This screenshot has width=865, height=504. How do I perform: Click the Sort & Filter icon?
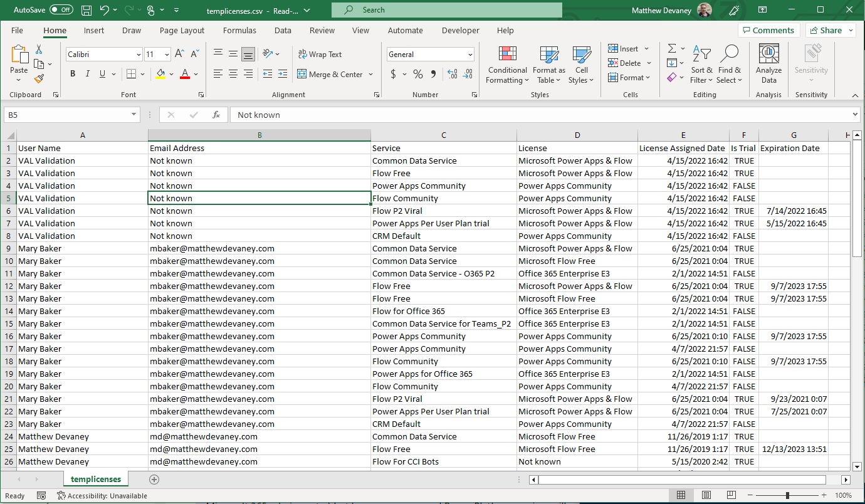[x=701, y=65]
